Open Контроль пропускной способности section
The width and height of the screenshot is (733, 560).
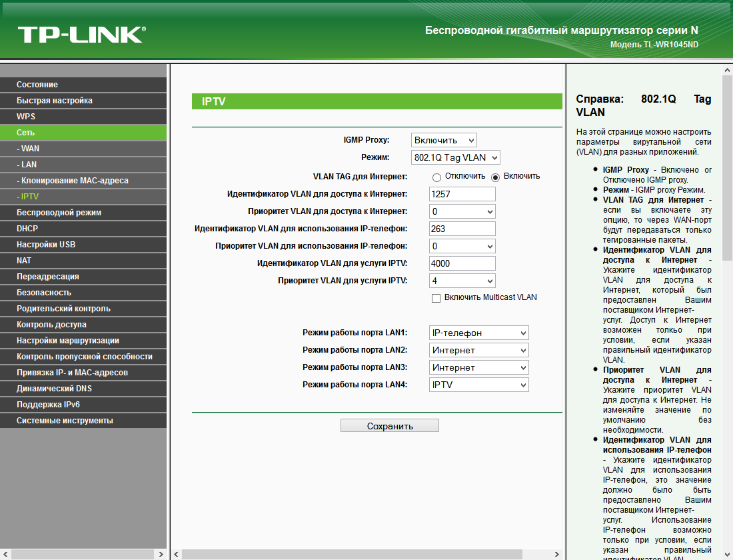(83, 357)
